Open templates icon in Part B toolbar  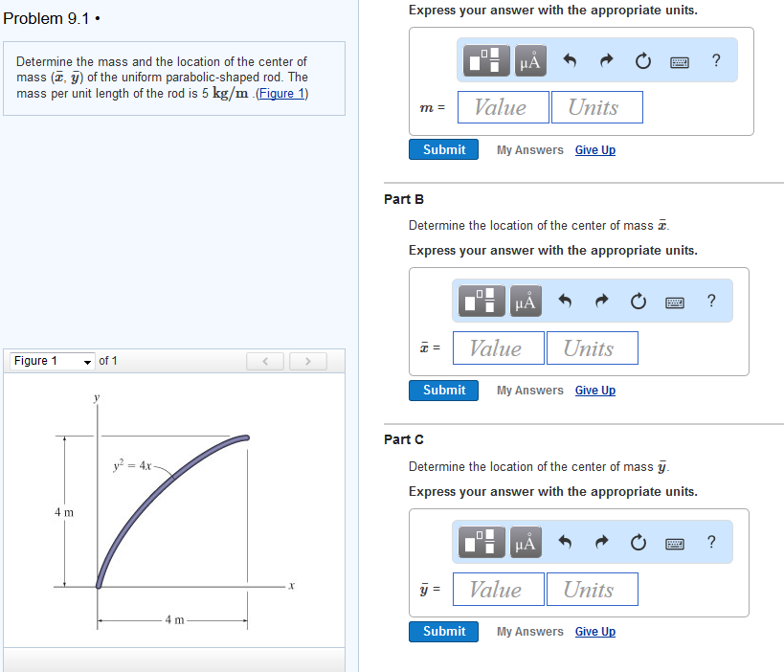482,301
